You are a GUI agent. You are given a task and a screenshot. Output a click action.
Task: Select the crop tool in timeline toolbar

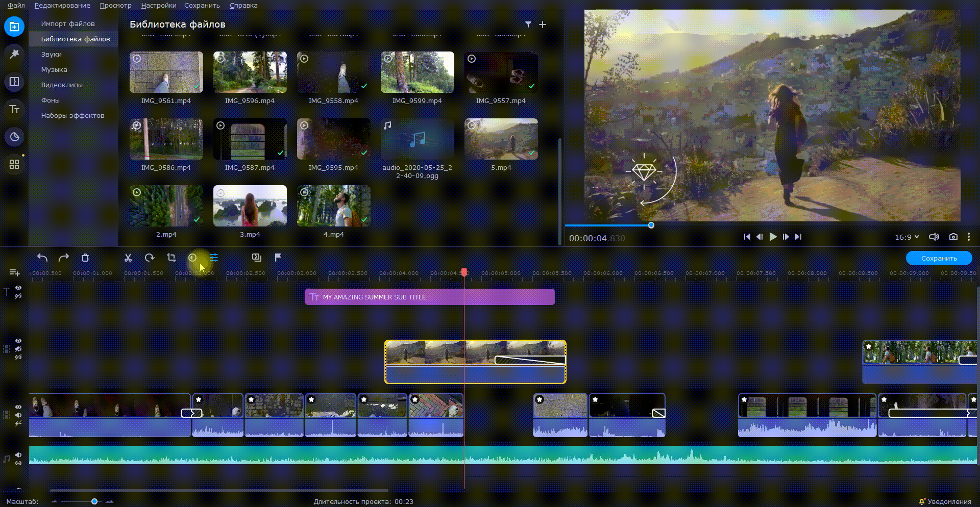click(x=171, y=258)
